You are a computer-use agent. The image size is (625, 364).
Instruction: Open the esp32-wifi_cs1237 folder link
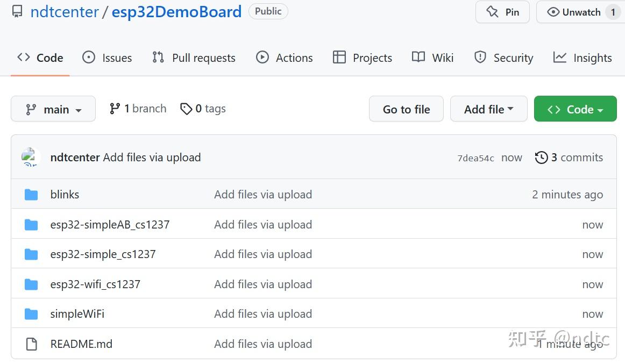tap(95, 284)
